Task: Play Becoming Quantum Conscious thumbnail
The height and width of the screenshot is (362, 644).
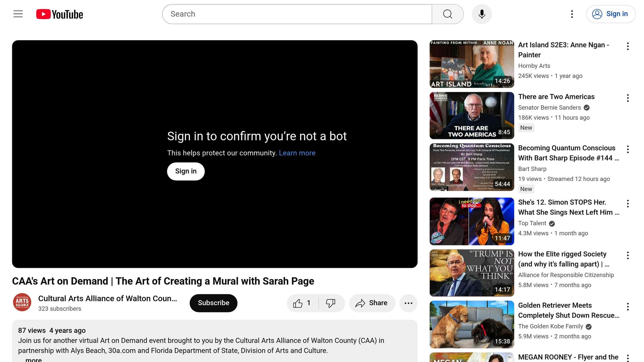Action: pyautogui.click(x=472, y=167)
